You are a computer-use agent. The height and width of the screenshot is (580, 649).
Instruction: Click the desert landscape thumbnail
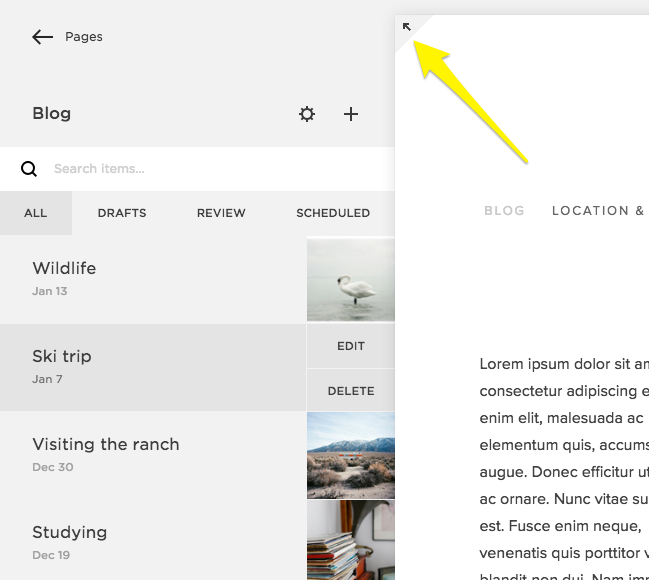tap(350, 455)
